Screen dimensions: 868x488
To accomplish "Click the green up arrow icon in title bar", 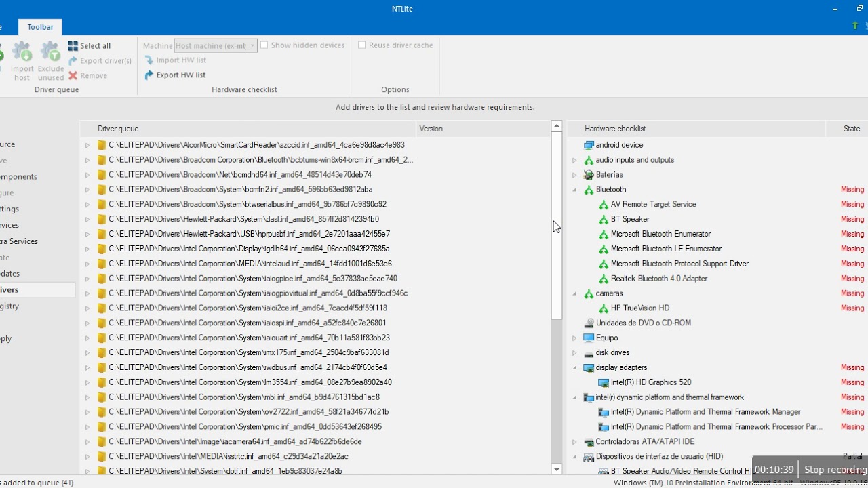I will pyautogui.click(x=855, y=26).
